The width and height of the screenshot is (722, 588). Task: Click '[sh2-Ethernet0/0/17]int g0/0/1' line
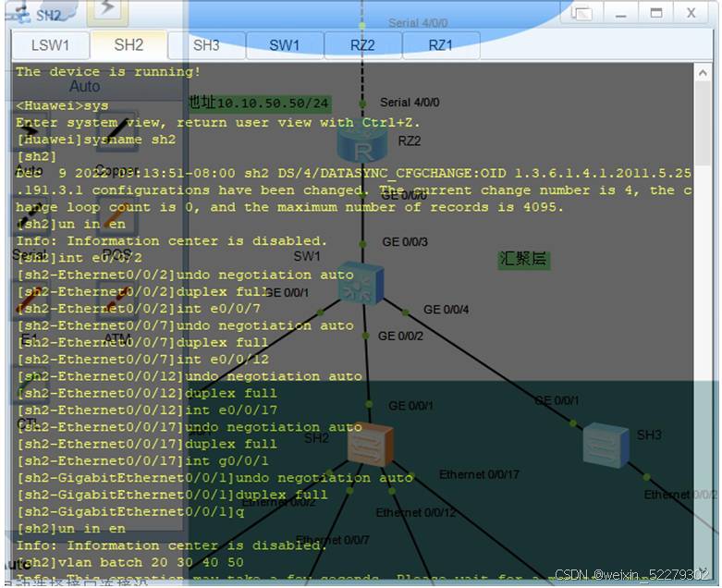click(142, 461)
